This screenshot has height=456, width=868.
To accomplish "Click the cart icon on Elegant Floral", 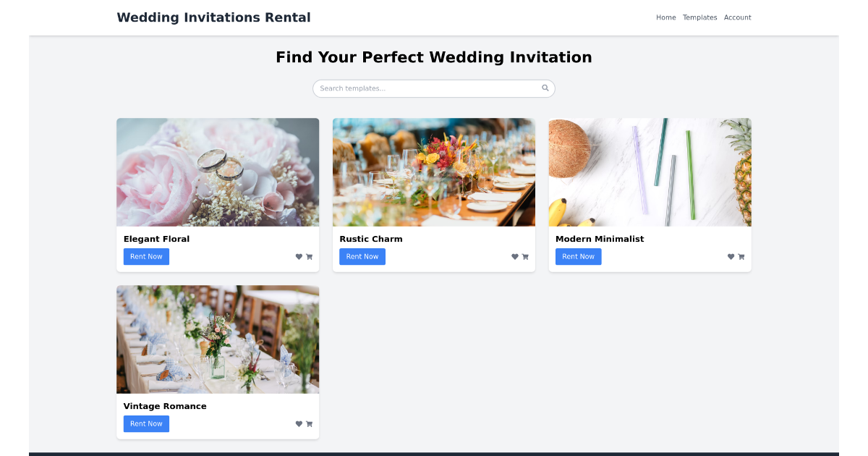I will pyautogui.click(x=310, y=256).
